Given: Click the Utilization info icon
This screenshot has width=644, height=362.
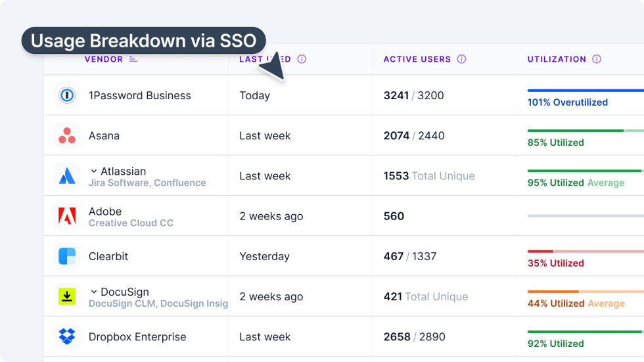Looking at the screenshot, I should point(597,59).
